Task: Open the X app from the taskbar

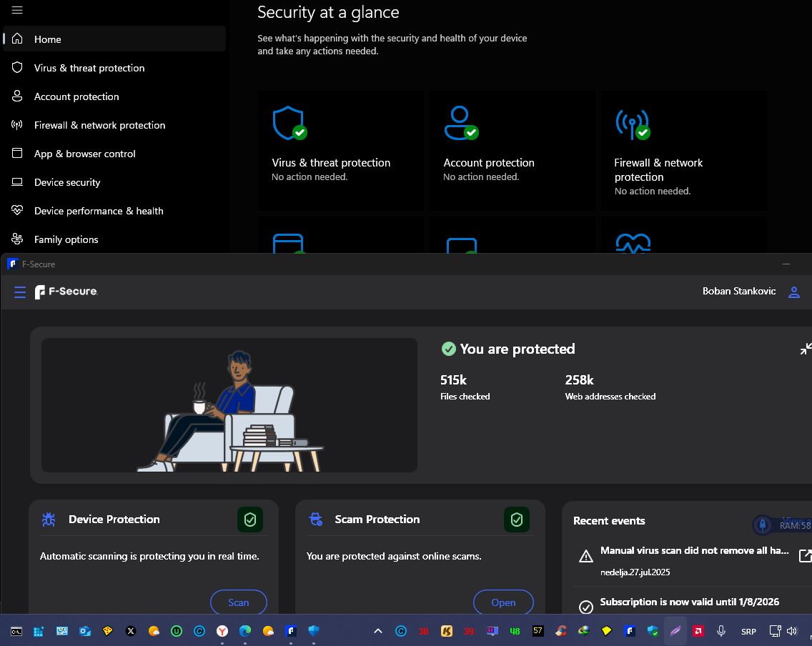Action: (131, 631)
